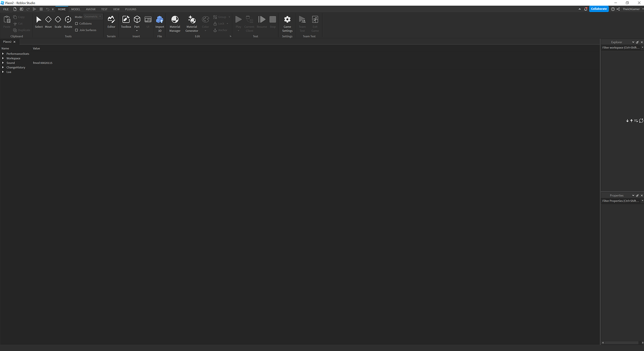Viewport: 644px width, 351px height.
Task: Open the Terrain Editor
Action: click(x=111, y=21)
